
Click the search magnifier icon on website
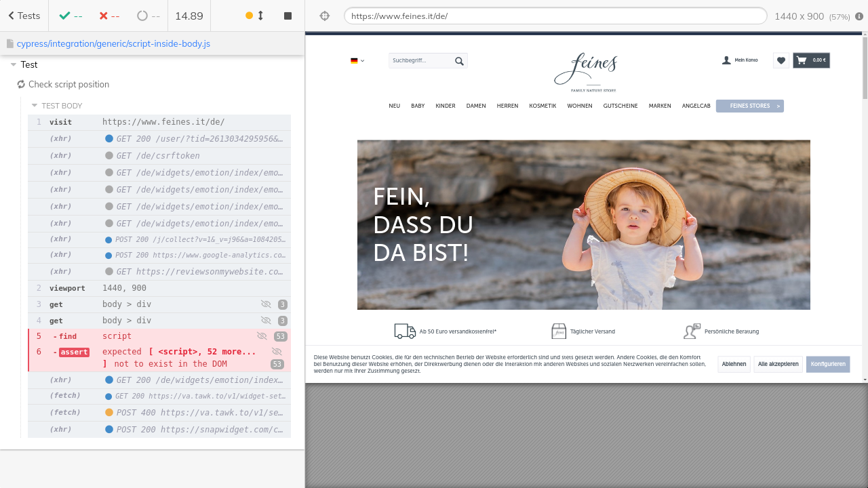click(x=459, y=61)
